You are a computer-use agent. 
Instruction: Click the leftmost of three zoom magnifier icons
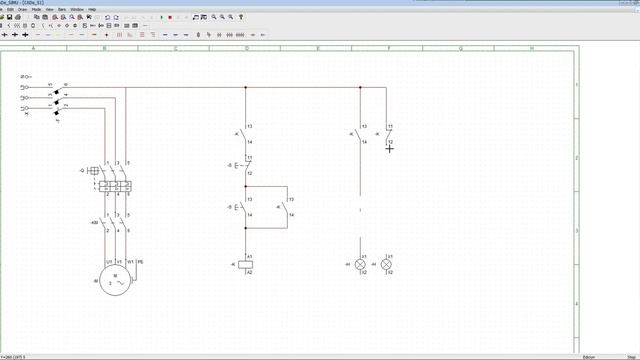tap(214, 17)
